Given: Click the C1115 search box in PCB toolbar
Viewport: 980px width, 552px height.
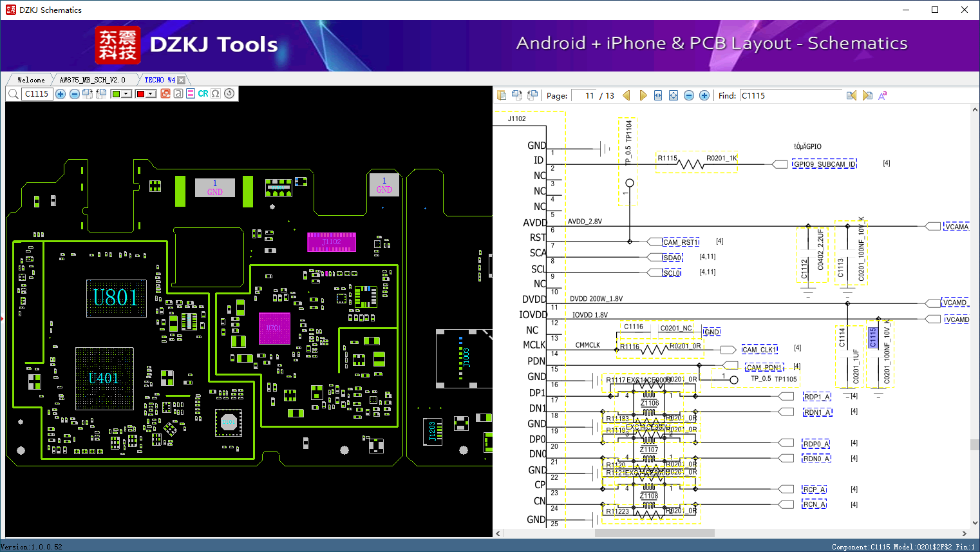Looking at the screenshot, I should (x=37, y=94).
